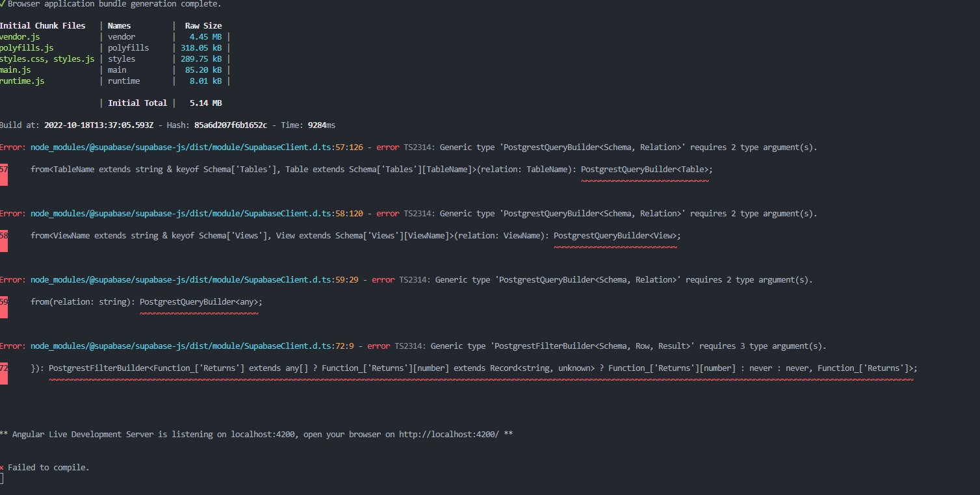Click the red line number 59 marker

coord(4,306)
